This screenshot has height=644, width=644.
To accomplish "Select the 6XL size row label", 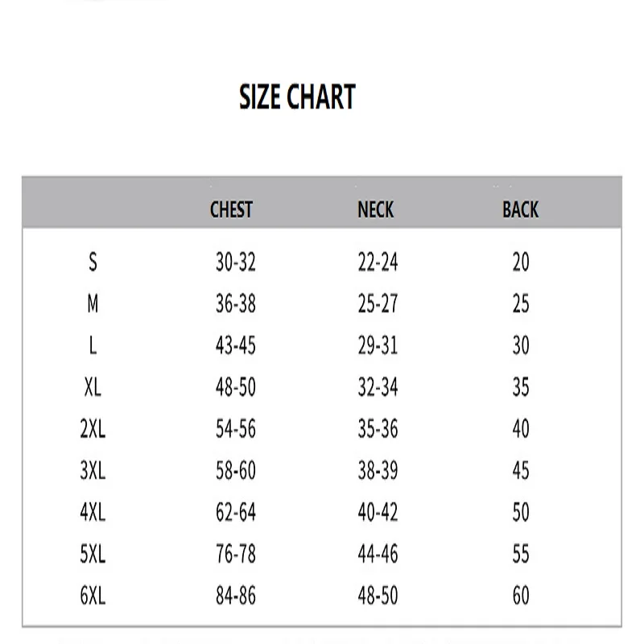I will (93, 597).
